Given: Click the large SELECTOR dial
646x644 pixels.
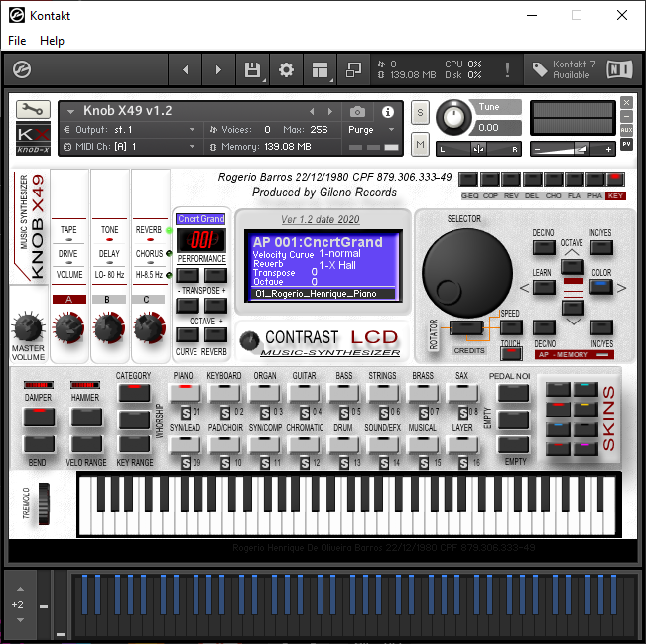Looking at the screenshot, I should coord(466,272).
